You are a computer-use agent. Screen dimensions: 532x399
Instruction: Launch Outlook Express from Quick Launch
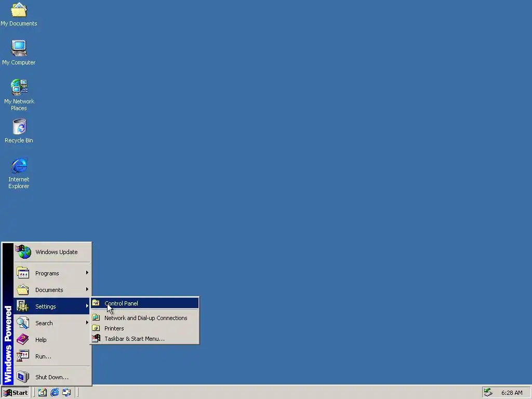coord(66,393)
